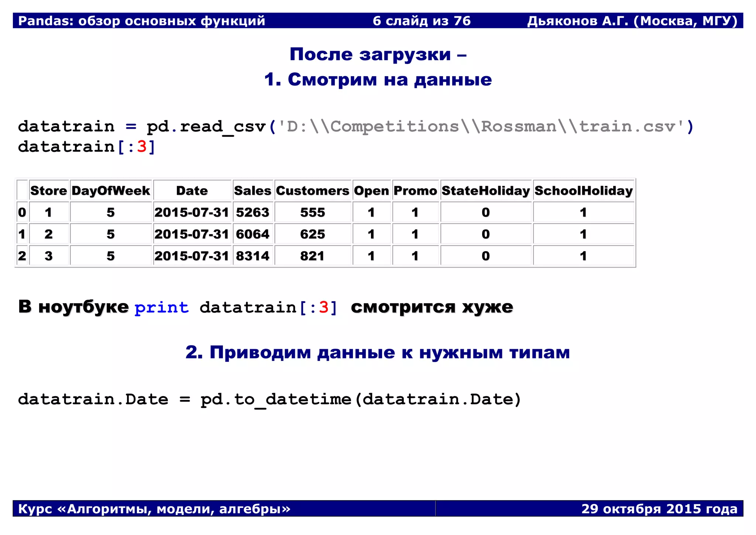756x535 pixels.
Task: Click the Customers value 821
Action: [x=313, y=256]
